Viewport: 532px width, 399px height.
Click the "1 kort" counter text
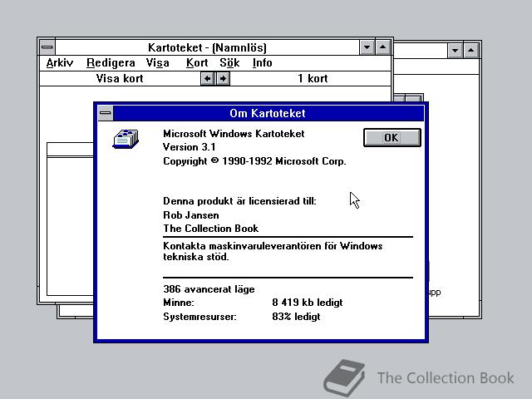pyautogui.click(x=313, y=79)
